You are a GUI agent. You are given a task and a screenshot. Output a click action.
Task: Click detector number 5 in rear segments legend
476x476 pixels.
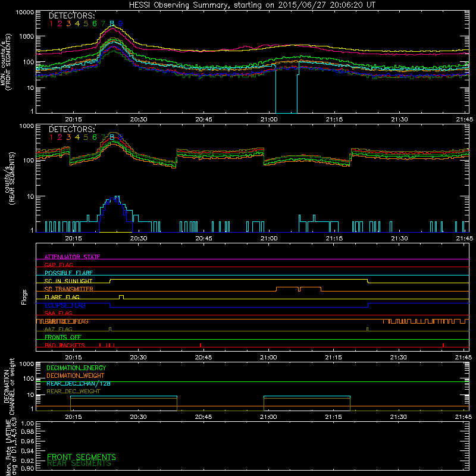(86, 137)
